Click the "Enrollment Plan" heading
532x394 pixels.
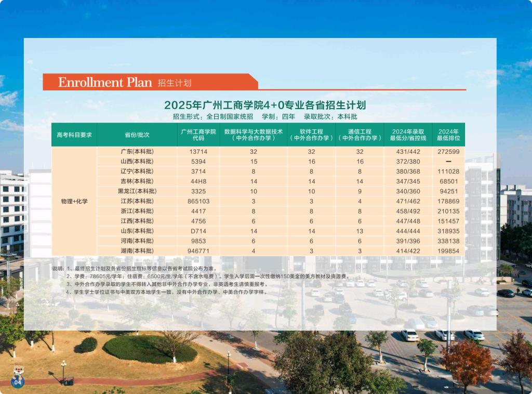(105, 83)
